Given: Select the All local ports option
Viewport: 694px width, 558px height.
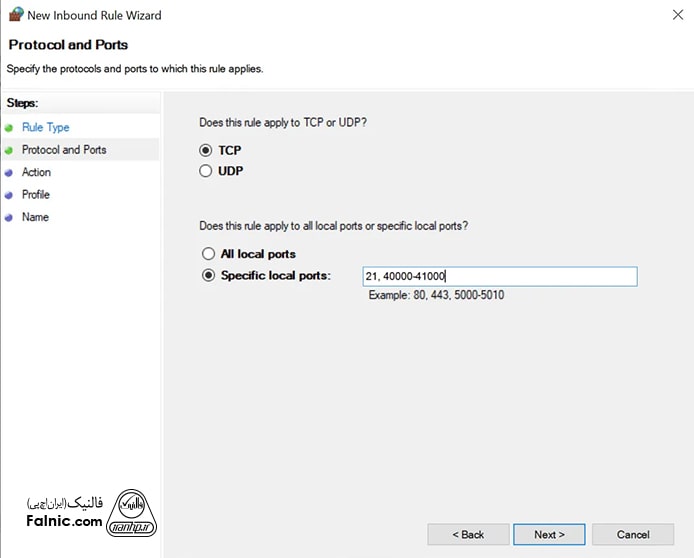Looking at the screenshot, I should pyautogui.click(x=208, y=254).
